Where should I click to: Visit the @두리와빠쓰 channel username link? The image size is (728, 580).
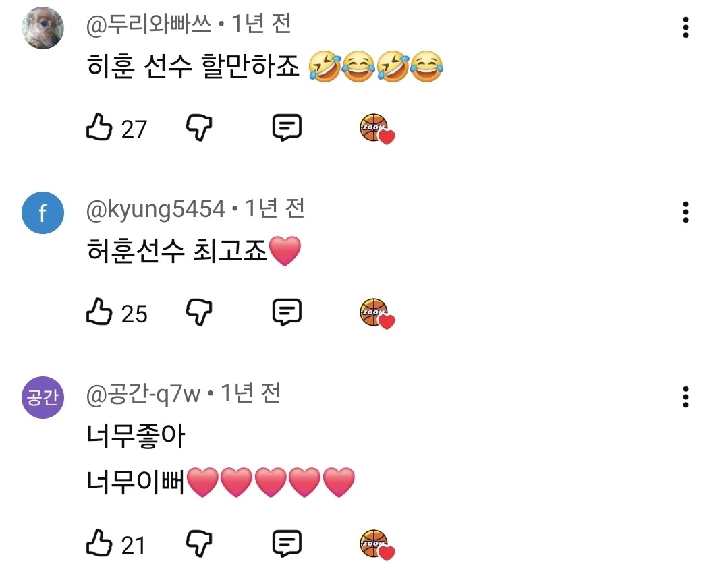coord(148,24)
